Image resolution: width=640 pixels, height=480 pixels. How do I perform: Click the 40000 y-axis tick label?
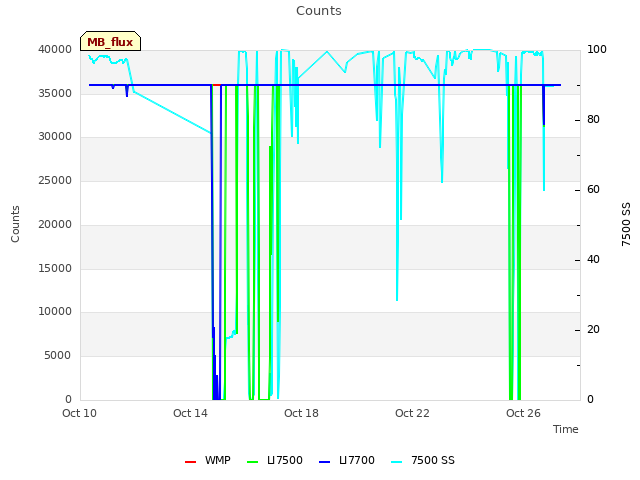tap(55, 49)
